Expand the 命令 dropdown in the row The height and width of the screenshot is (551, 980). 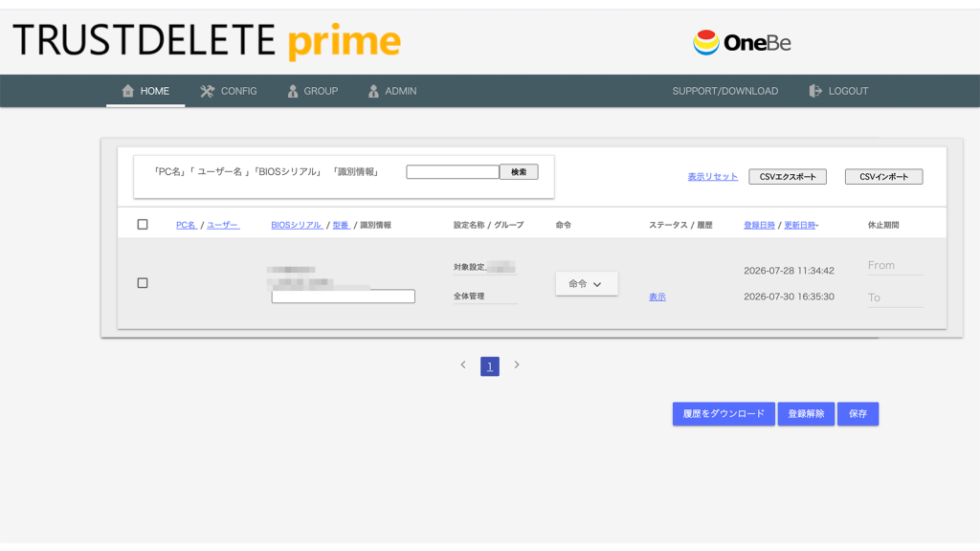tap(587, 283)
